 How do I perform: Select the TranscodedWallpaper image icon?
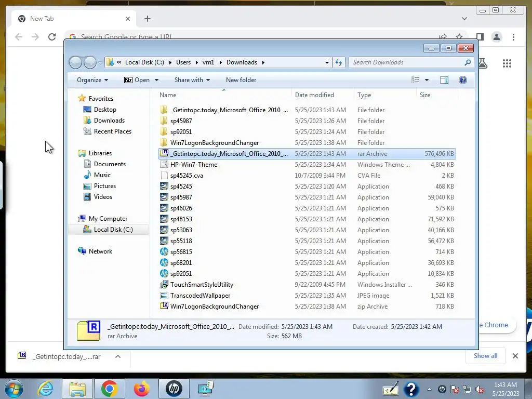[x=164, y=296]
